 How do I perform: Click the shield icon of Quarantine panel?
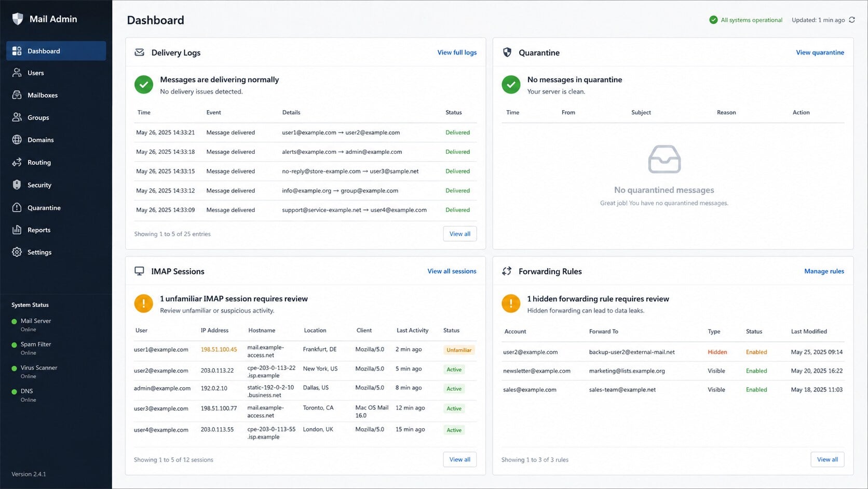coord(507,52)
